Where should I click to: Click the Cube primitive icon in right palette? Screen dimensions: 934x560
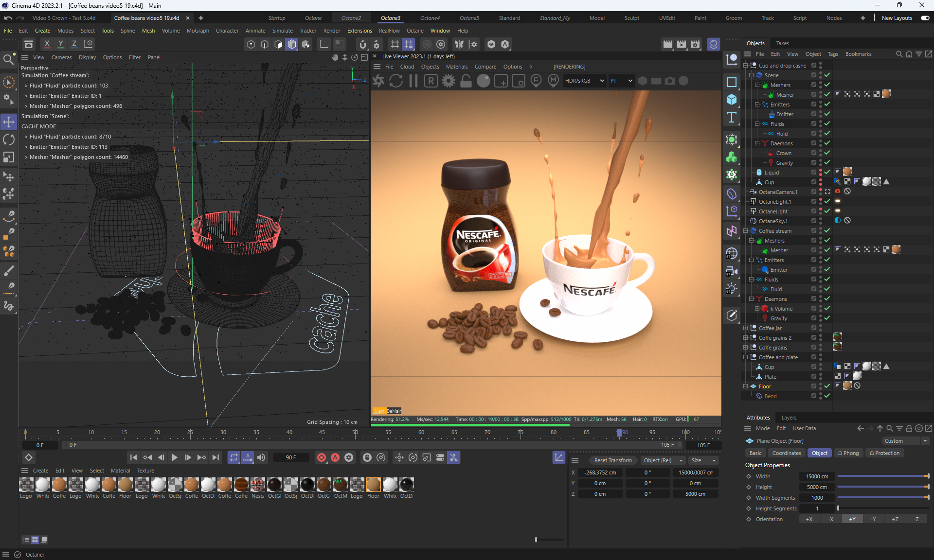point(732,100)
